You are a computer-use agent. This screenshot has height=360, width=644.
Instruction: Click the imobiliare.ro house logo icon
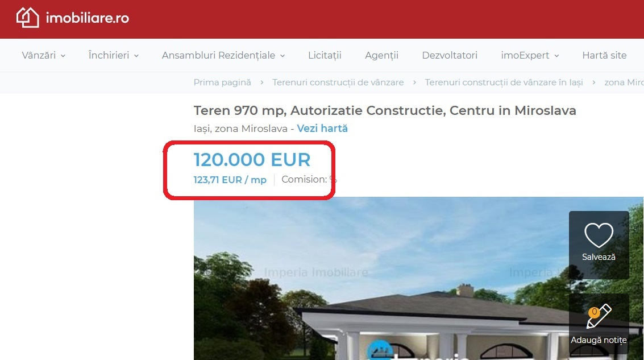pos(27,18)
